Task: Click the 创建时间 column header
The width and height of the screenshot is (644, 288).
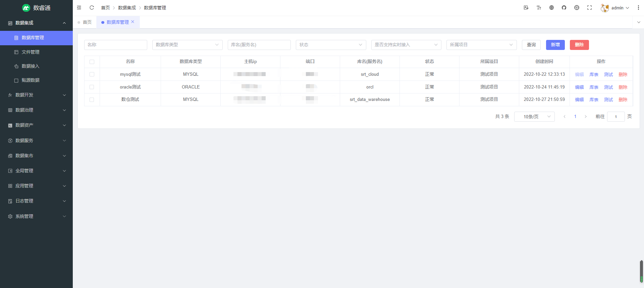Action: 544,62
